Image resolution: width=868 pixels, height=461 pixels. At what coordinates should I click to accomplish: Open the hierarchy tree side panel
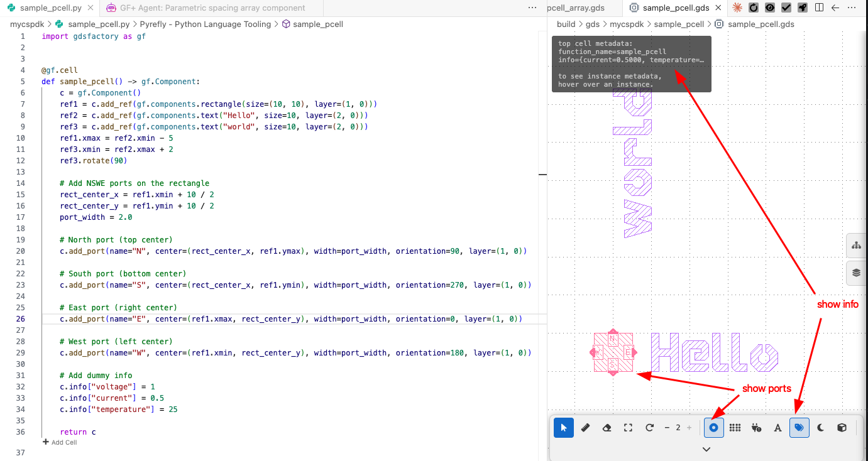(x=856, y=246)
